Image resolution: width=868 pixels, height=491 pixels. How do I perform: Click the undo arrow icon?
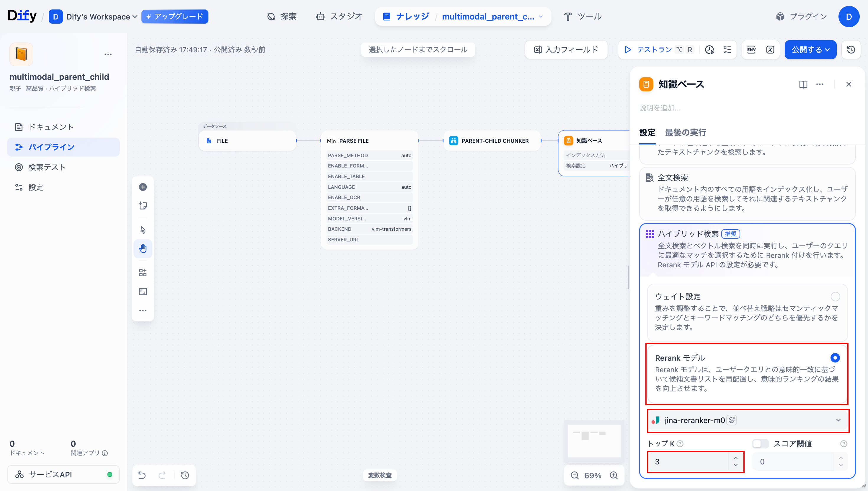[142, 475]
